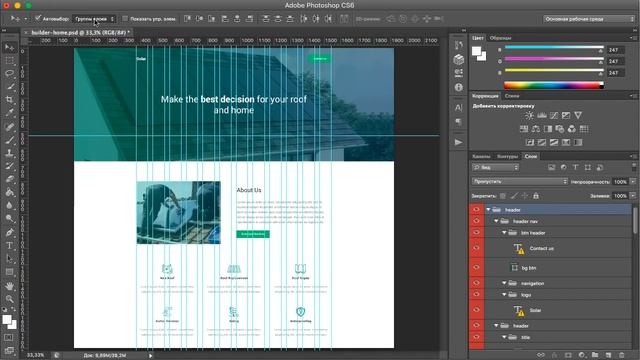Select the Rectangular Marquee tool
This screenshot has width=640, height=360.
(9, 61)
